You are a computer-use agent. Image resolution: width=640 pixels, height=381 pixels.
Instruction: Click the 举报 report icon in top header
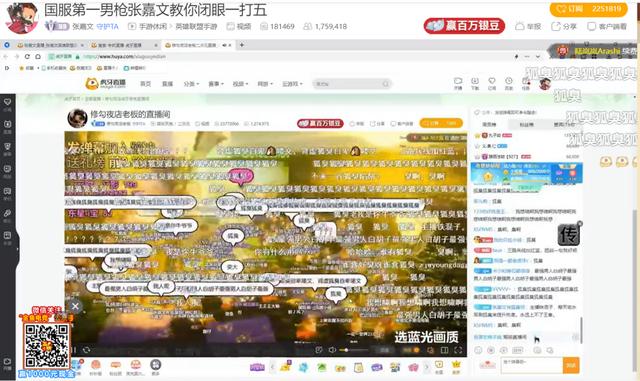pos(528,27)
